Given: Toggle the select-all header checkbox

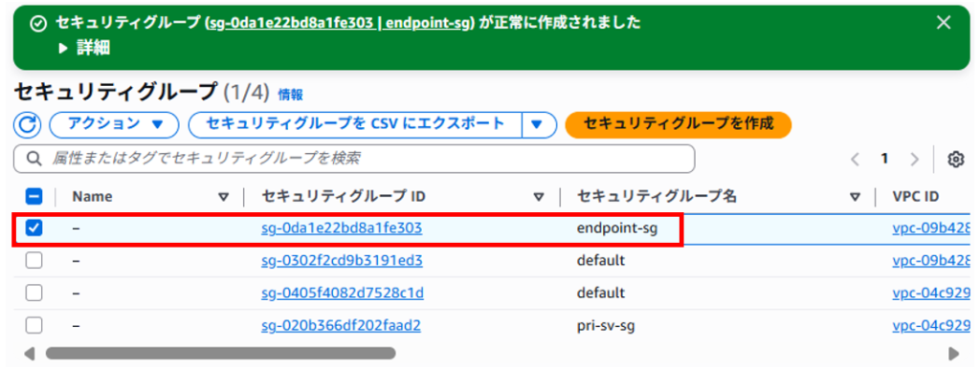Looking at the screenshot, I should pyautogui.click(x=33, y=197).
